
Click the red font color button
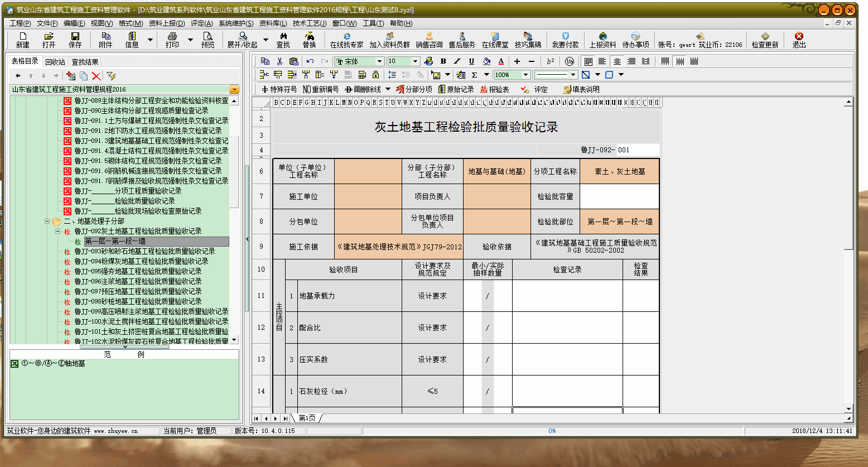tap(501, 61)
